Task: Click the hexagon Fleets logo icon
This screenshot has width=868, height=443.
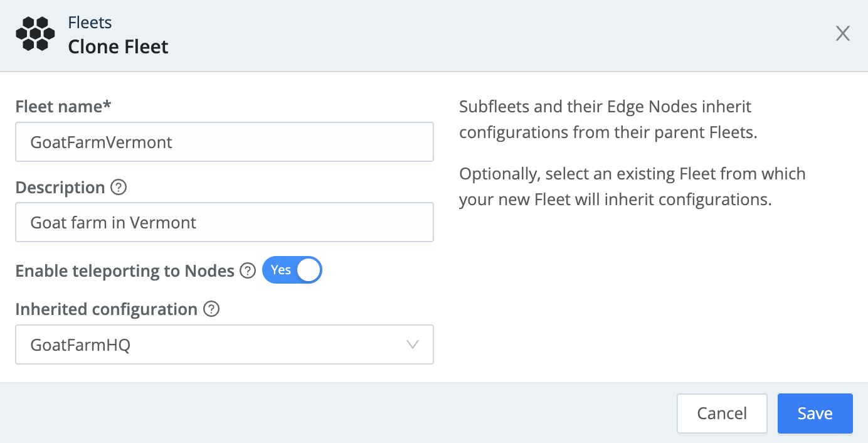Action: (x=35, y=35)
